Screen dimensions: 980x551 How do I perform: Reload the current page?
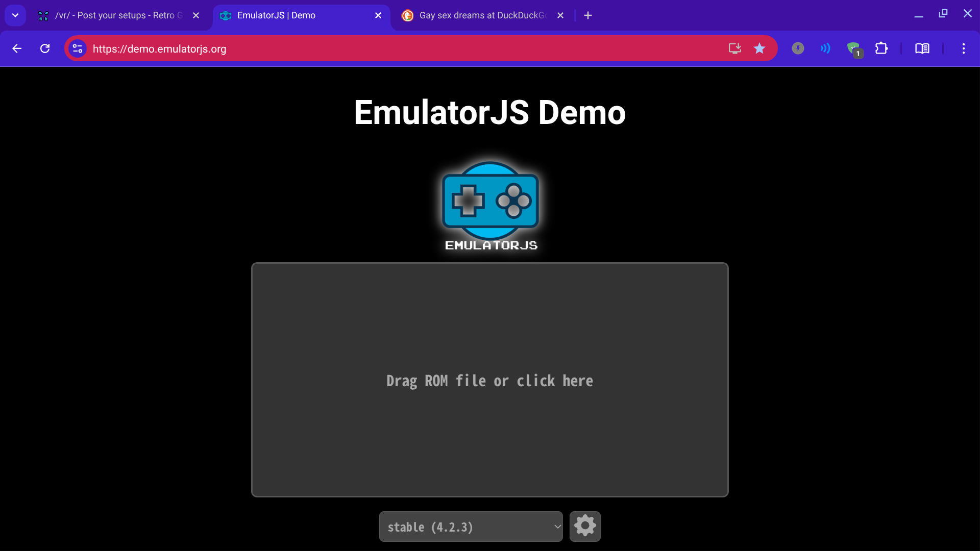tap(45, 48)
